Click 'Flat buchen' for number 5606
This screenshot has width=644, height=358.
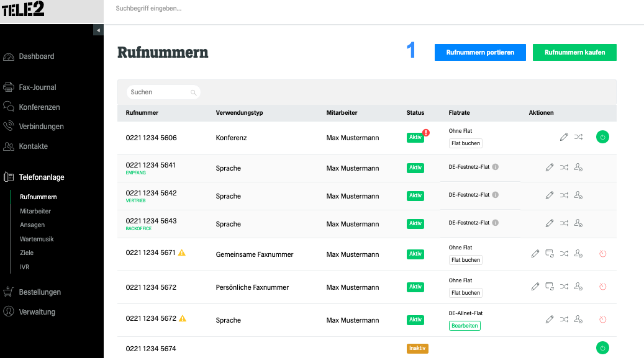click(465, 143)
